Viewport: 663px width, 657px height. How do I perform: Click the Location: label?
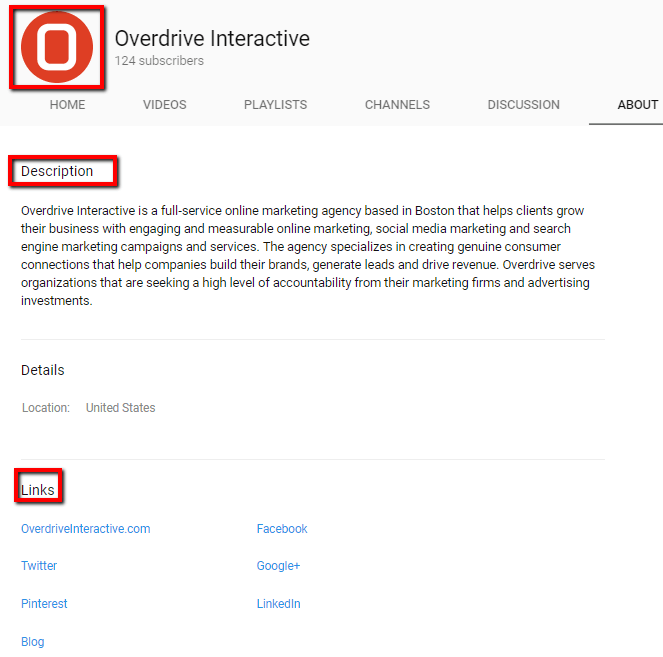[46, 408]
